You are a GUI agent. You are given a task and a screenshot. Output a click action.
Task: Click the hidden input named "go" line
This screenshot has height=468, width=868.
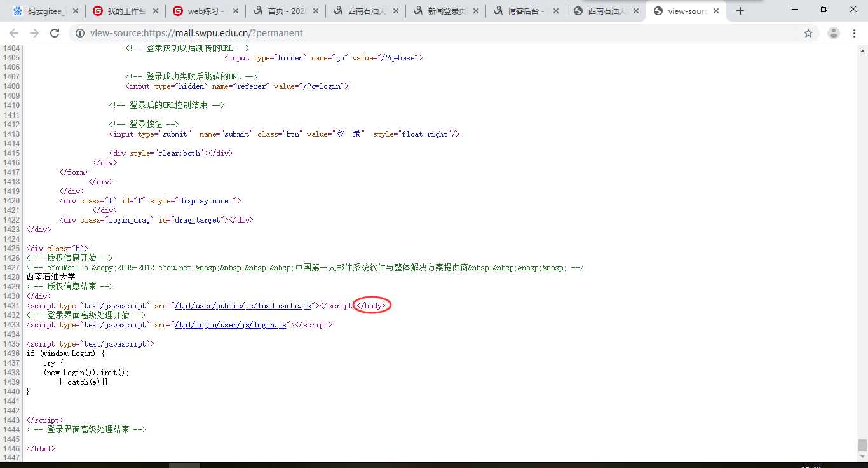click(x=323, y=58)
